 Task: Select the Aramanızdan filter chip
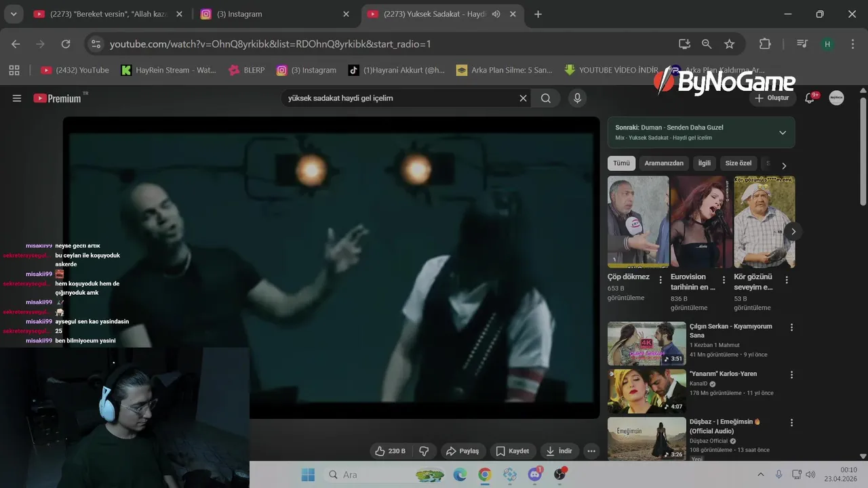pos(664,163)
